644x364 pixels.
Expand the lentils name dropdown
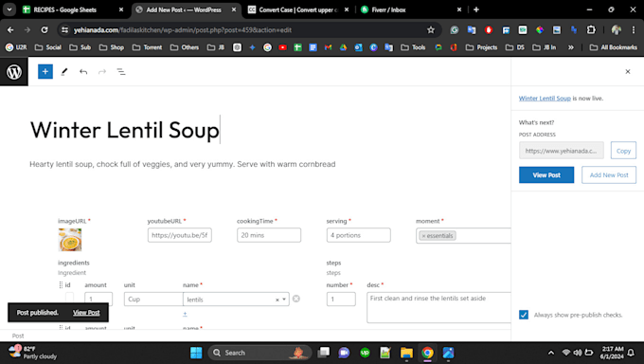coord(284,300)
